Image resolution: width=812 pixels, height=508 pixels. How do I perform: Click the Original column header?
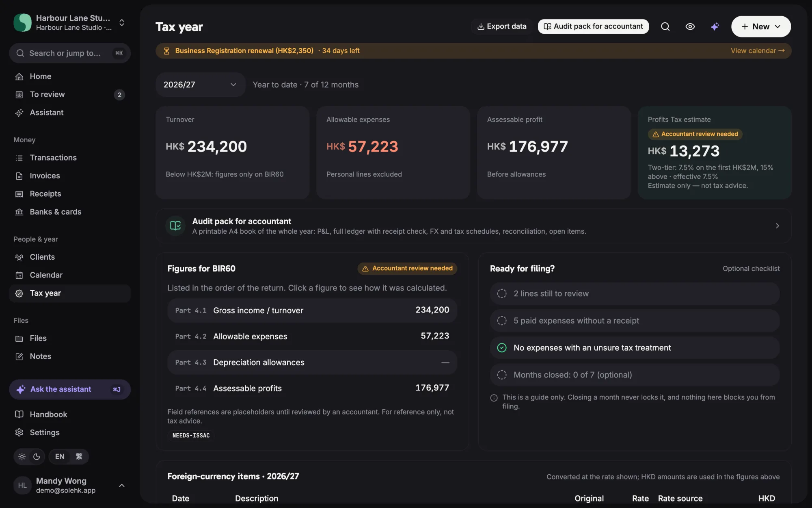[x=589, y=499]
